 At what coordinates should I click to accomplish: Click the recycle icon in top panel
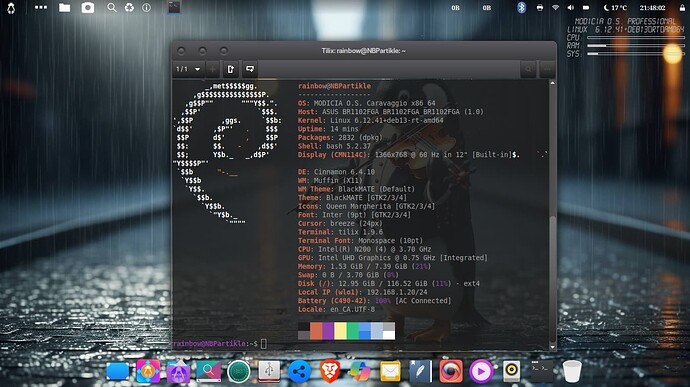(129, 7)
